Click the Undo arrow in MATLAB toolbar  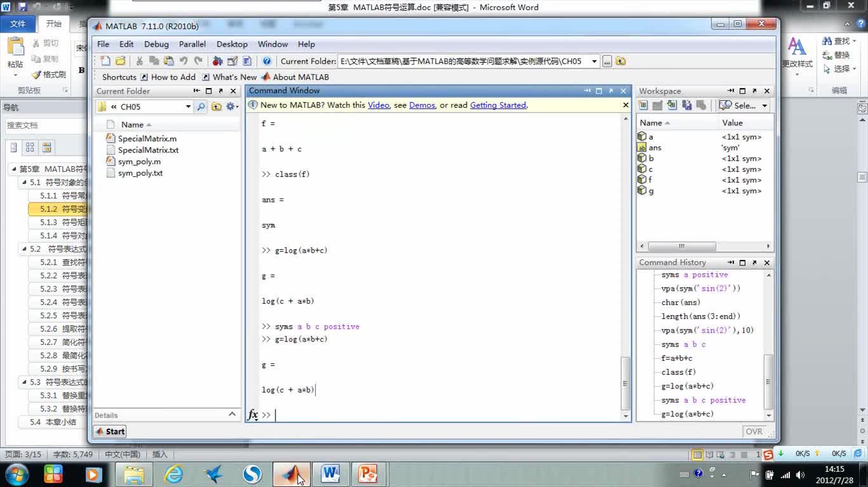[x=183, y=62]
